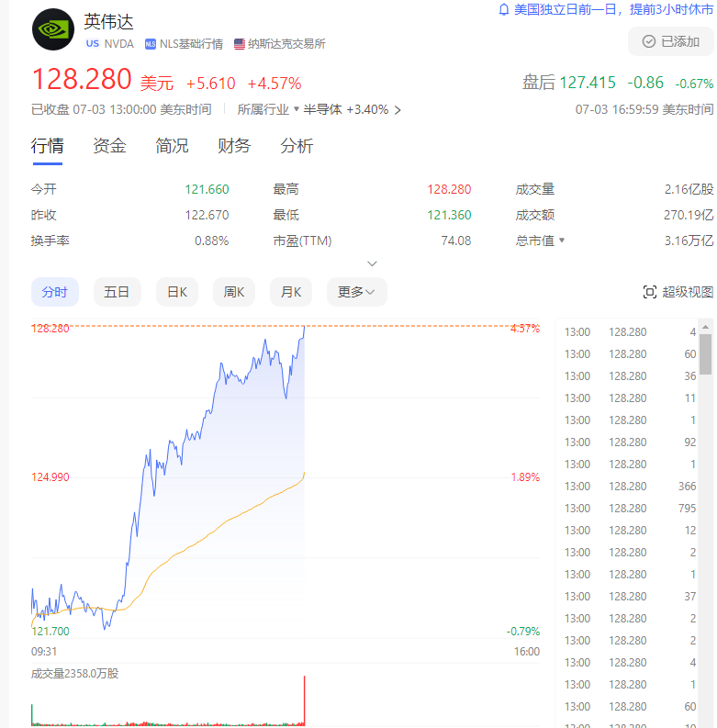Toggle the 已添加 watchlist button

tap(670, 42)
